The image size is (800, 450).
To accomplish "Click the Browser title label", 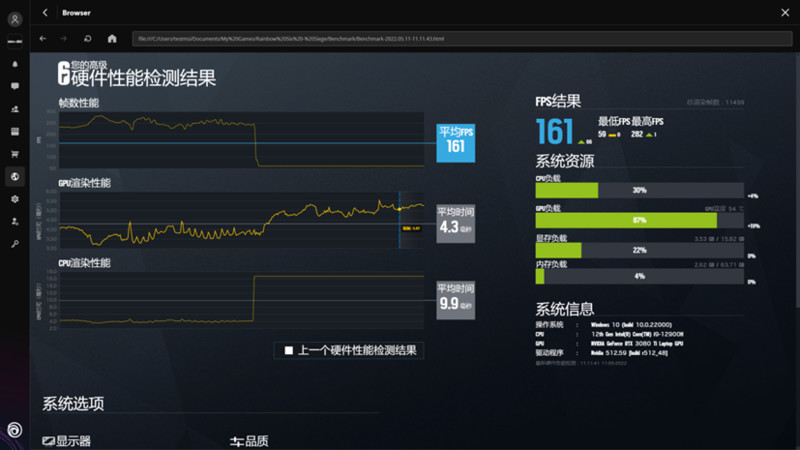I will tap(76, 13).
